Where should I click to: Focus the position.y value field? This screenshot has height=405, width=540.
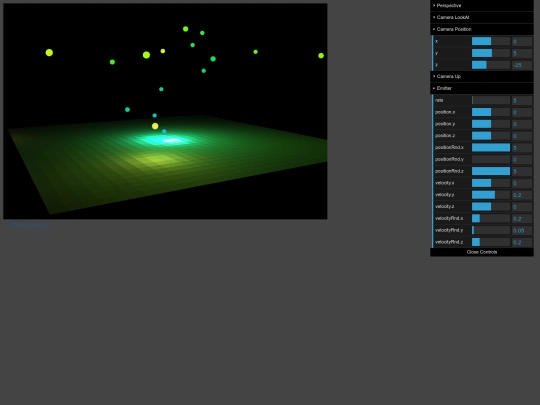click(522, 124)
